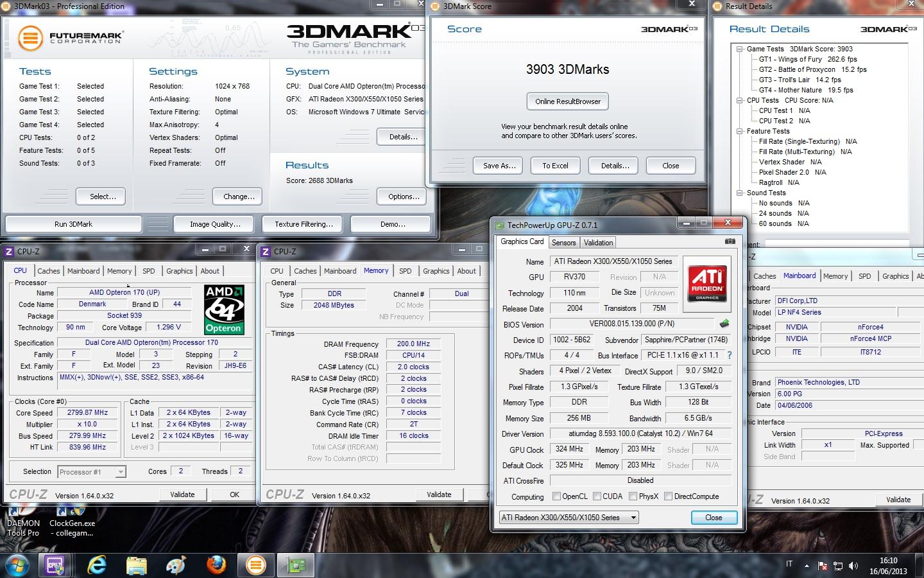Click the Z icon of the left CPU-Z window
This screenshot has width=924, height=578.
(10, 251)
